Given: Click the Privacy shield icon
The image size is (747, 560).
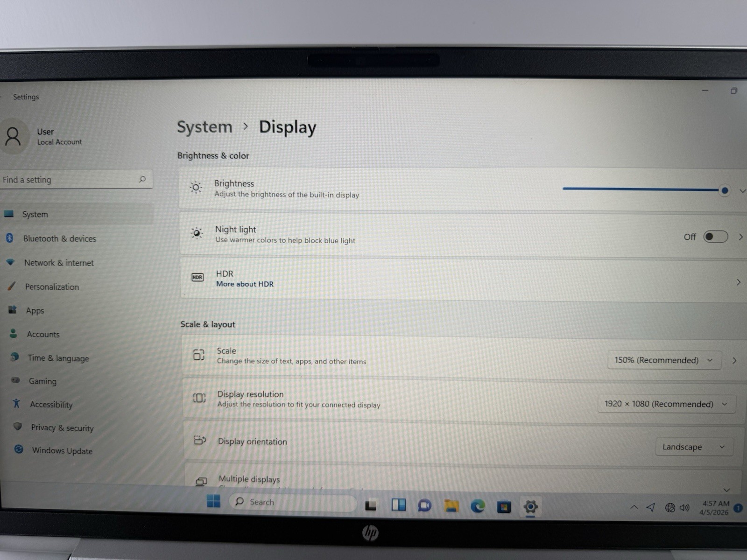Looking at the screenshot, I should pyautogui.click(x=18, y=426).
